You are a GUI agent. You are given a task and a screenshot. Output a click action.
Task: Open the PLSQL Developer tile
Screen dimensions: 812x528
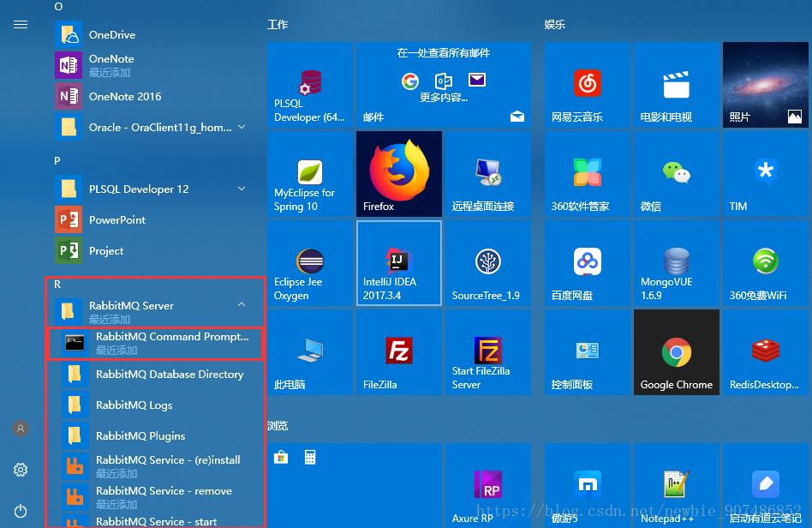coord(310,85)
